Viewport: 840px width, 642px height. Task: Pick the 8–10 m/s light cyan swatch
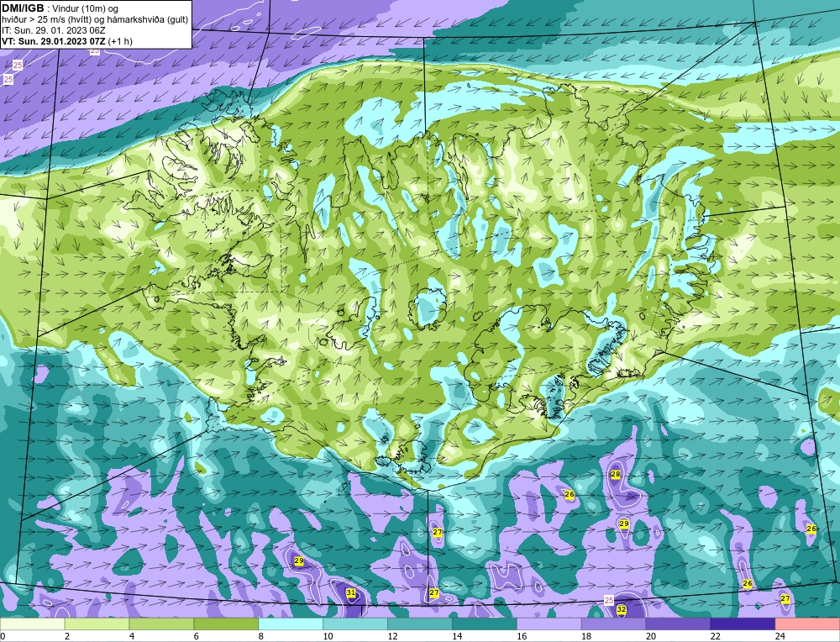(x=291, y=624)
